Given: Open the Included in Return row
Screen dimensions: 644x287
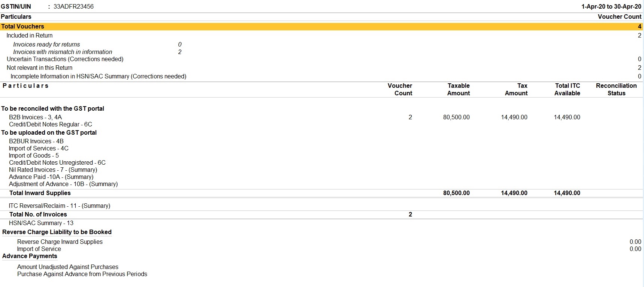Looking at the screenshot, I should pos(321,35).
